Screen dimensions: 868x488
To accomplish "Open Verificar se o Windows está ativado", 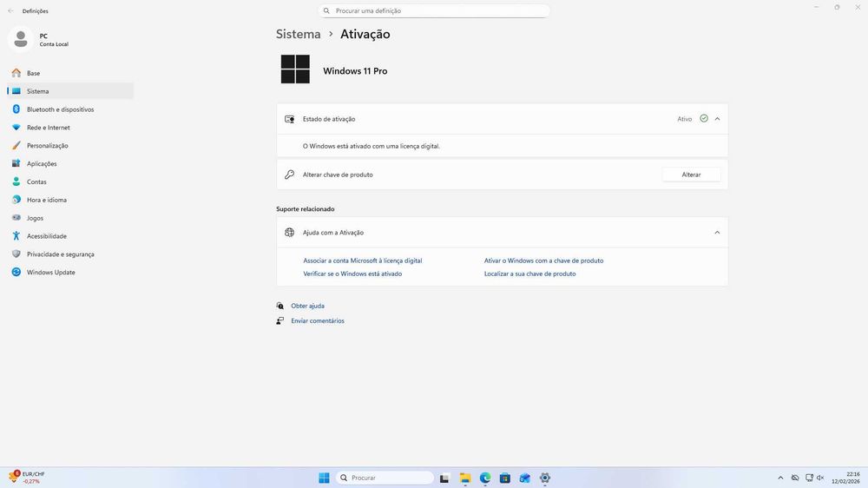I will [x=352, y=274].
